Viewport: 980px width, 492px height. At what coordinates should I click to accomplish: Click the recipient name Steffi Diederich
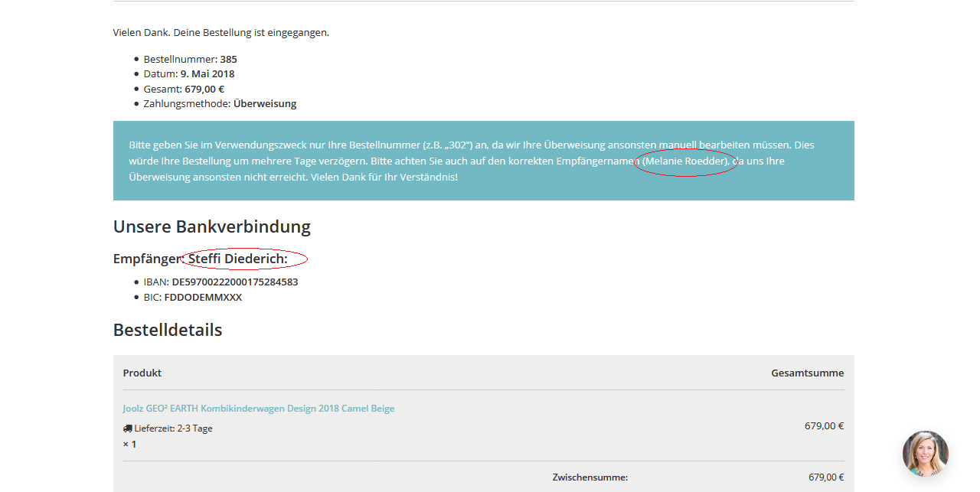coord(238,259)
